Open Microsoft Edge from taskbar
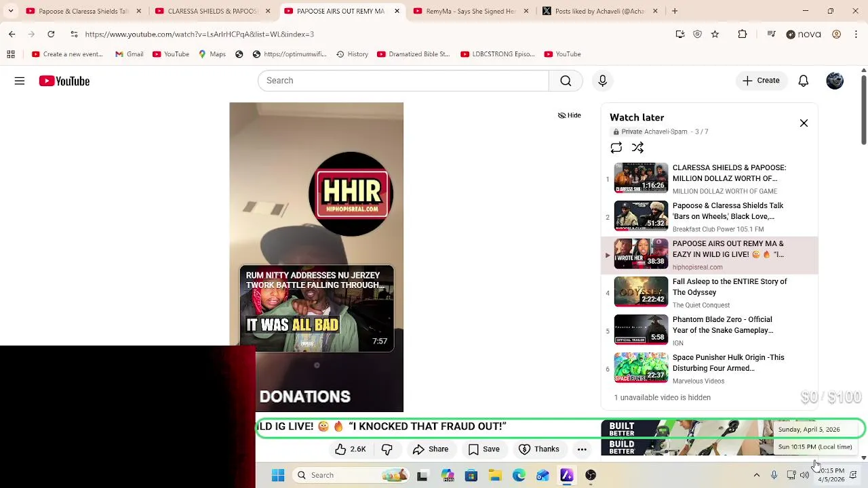Image resolution: width=868 pixels, height=488 pixels. pyautogui.click(x=519, y=475)
